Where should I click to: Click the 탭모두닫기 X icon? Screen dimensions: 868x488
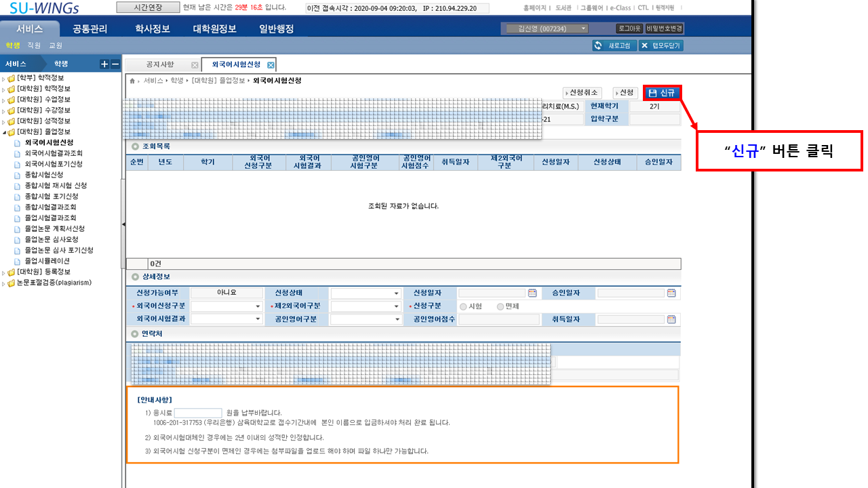point(645,45)
